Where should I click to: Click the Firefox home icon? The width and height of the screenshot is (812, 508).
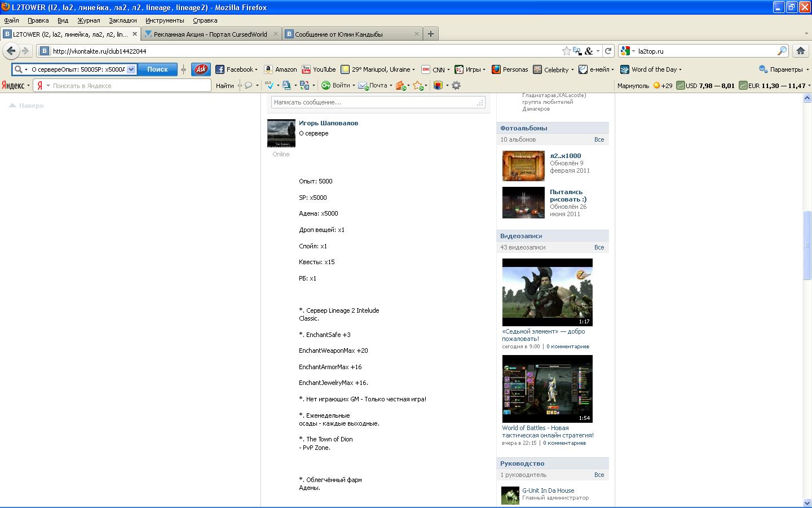coord(800,51)
